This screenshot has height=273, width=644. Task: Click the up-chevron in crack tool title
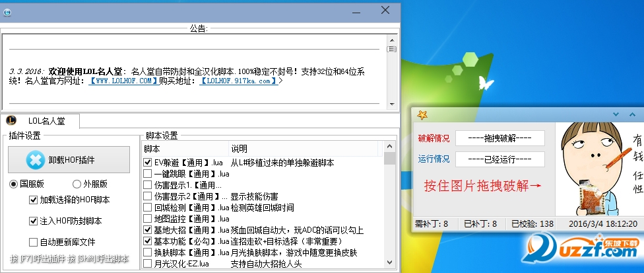(x=633, y=114)
